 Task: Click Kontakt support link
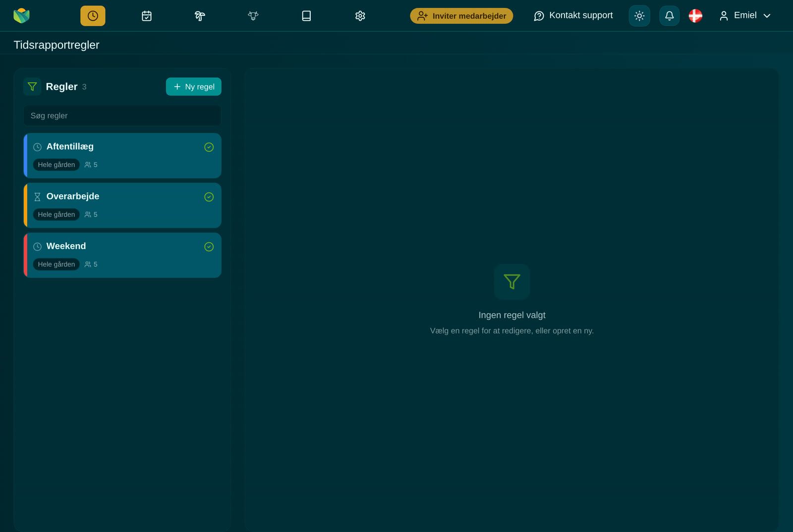573,16
